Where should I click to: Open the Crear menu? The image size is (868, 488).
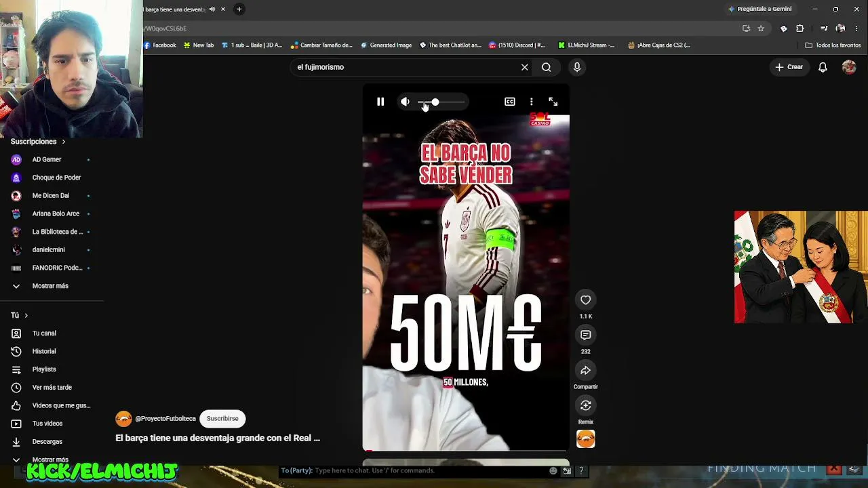pos(789,67)
